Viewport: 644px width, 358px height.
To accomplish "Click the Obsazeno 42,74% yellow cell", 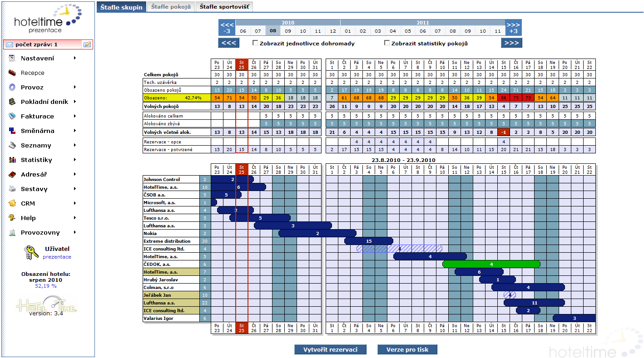I will point(176,98).
